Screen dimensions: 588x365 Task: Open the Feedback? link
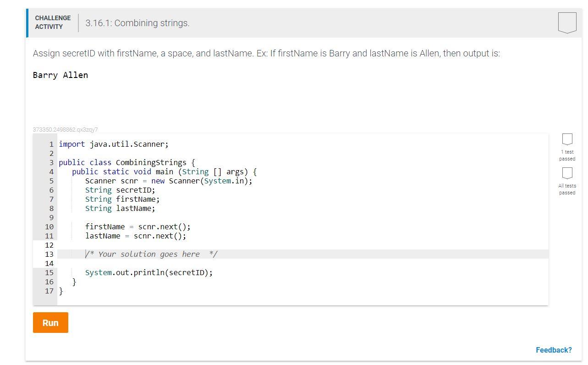coord(554,350)
